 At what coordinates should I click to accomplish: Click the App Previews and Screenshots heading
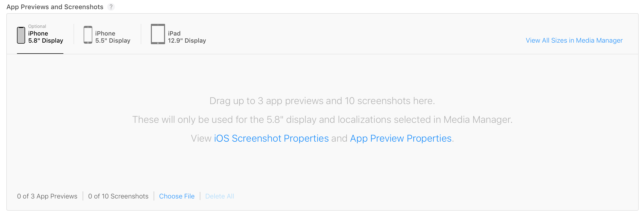[x=55, y=7]
